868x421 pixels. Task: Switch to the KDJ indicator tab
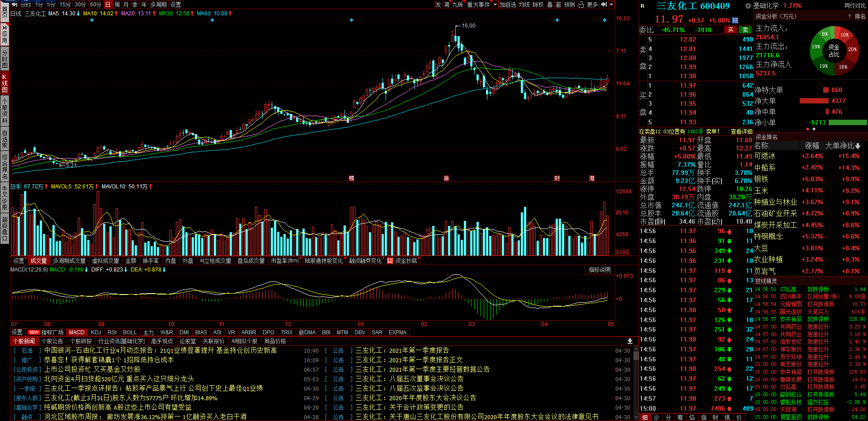(96, 332)
